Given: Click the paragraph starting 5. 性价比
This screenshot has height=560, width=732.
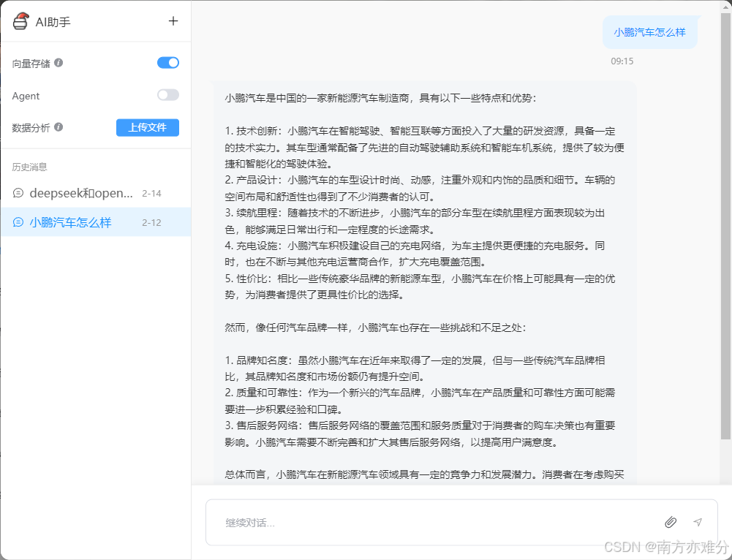Looking at the screenshot, I should tap(420, 287).
